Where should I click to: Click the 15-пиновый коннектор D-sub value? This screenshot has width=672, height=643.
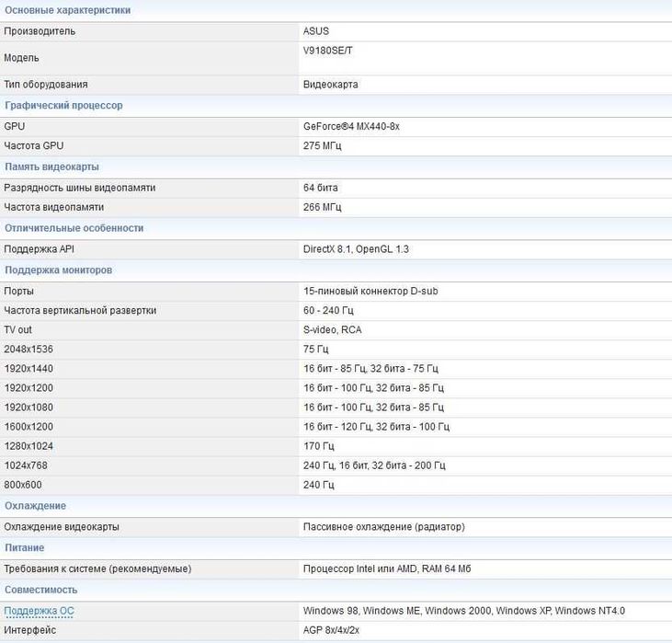370,291
